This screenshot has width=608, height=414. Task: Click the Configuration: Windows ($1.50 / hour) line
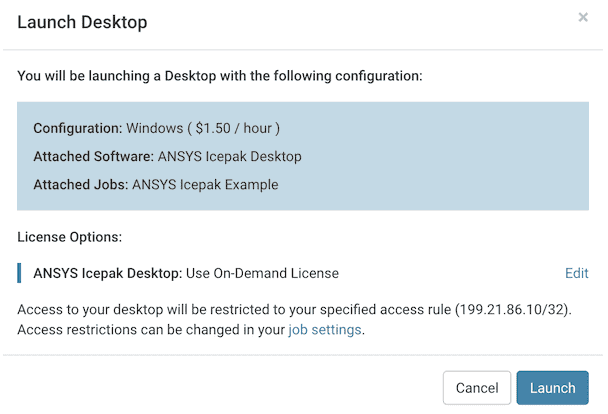(x=157, y=128)
